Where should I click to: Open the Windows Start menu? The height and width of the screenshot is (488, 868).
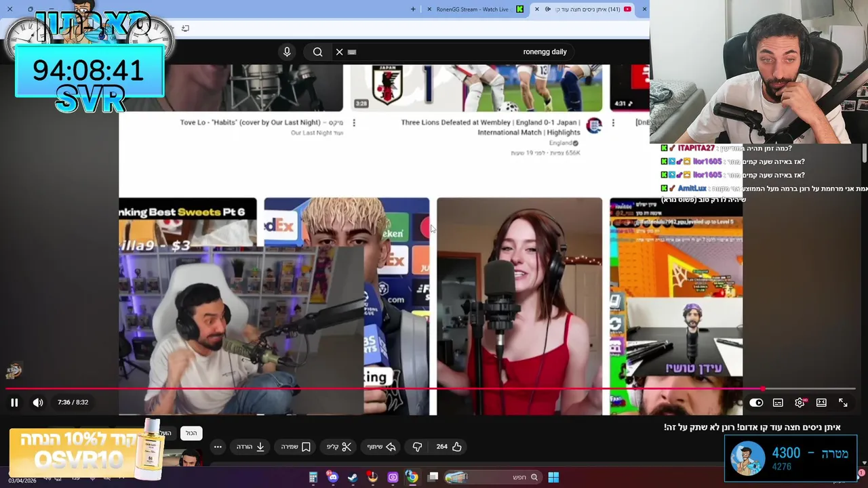pos(553,477)
